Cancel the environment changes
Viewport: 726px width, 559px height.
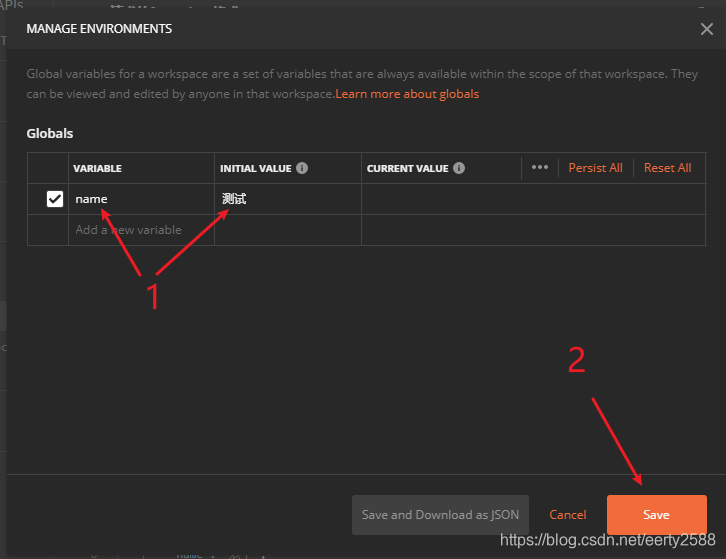click(x=568, y=515)
